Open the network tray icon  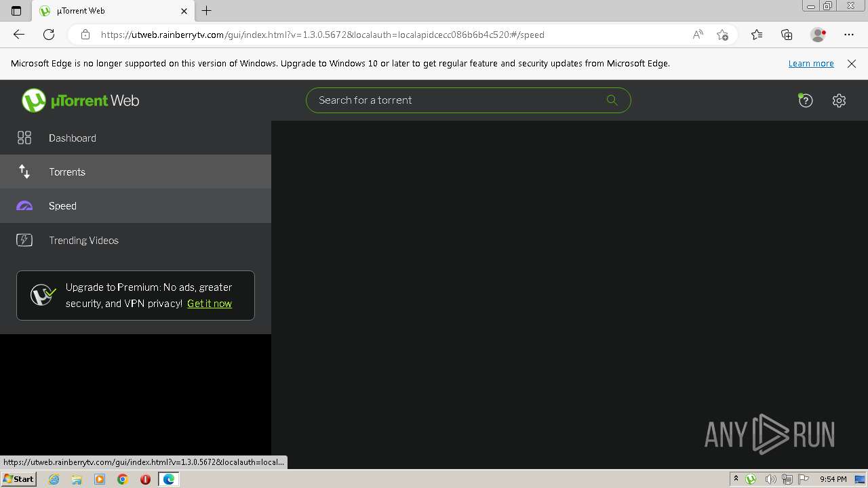(x=787, y=479)
